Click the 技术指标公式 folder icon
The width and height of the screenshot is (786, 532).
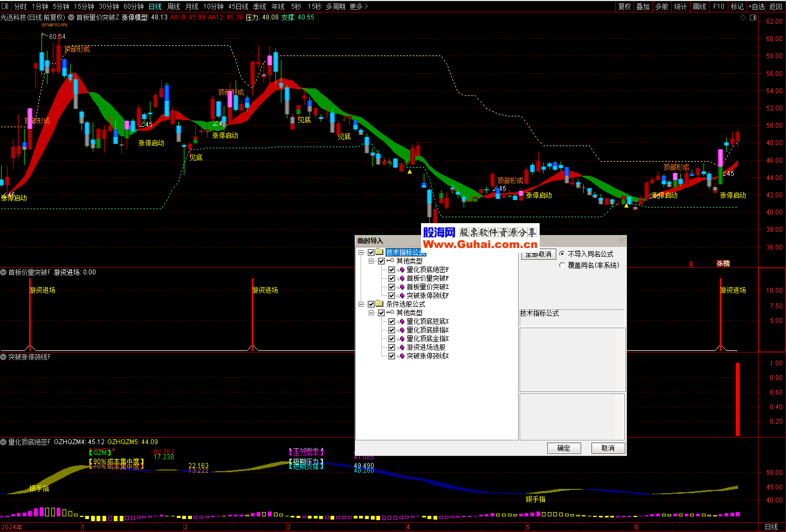(380, 252)
